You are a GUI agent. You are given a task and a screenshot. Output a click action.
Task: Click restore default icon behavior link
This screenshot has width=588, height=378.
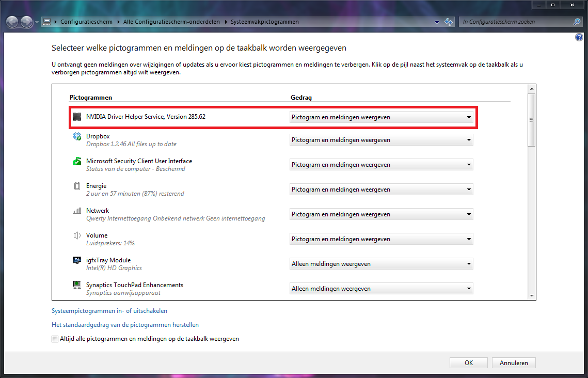pyautogui.click(x=125, y=325)
